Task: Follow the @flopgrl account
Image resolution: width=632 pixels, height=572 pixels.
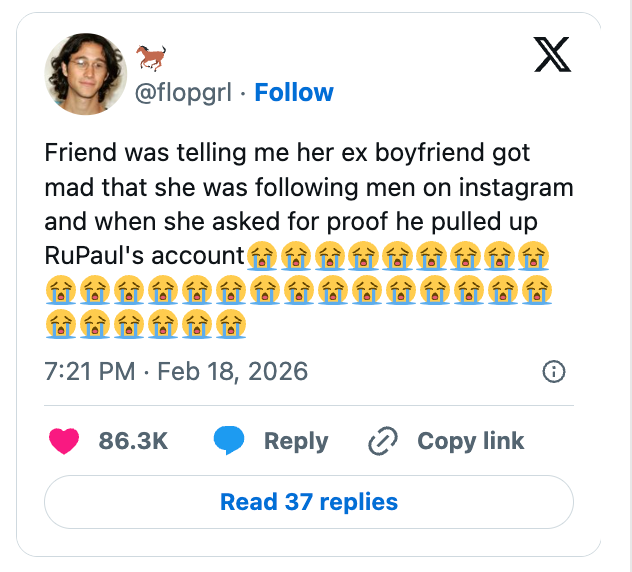Action: (294, 93)
